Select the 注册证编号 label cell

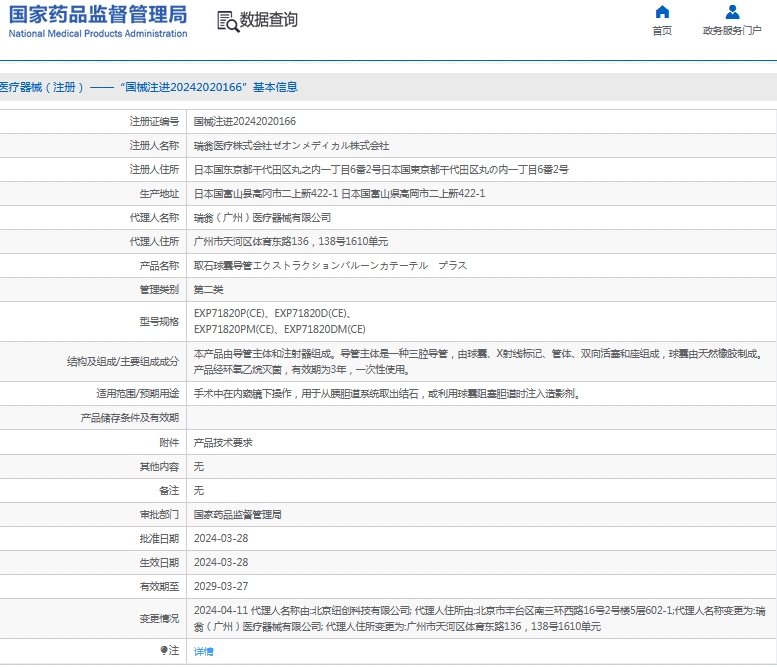(x=154, y=121)
